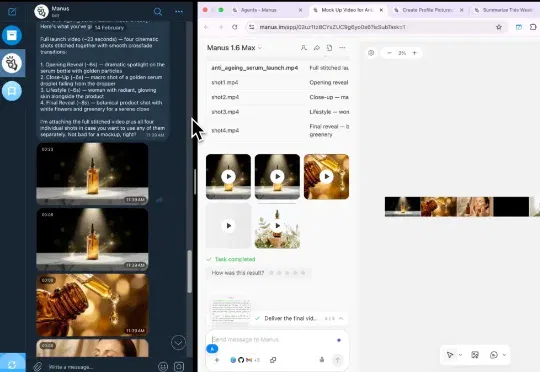Image resolution: width=540 pixels, height=372 pixels.
Task: Open the shot2.mp4 file row
Action: [278, 97]
